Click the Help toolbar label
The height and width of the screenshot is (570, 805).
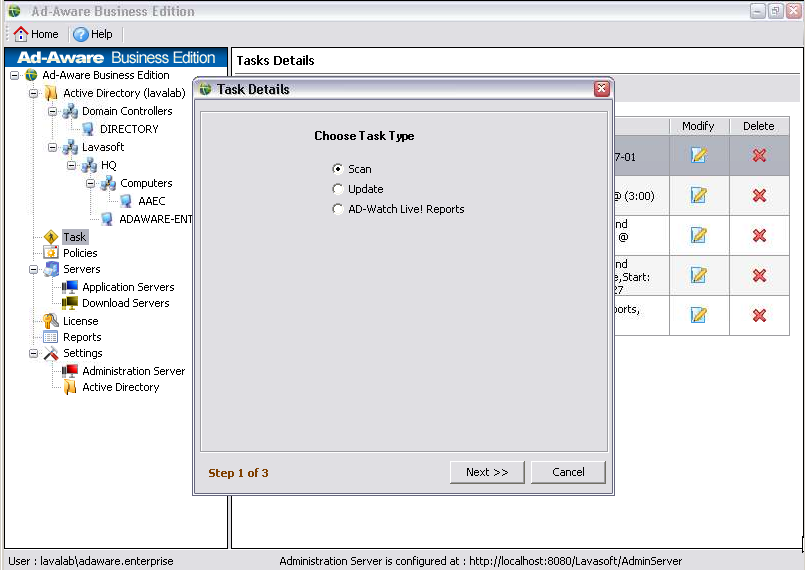[x=102, y=34]
